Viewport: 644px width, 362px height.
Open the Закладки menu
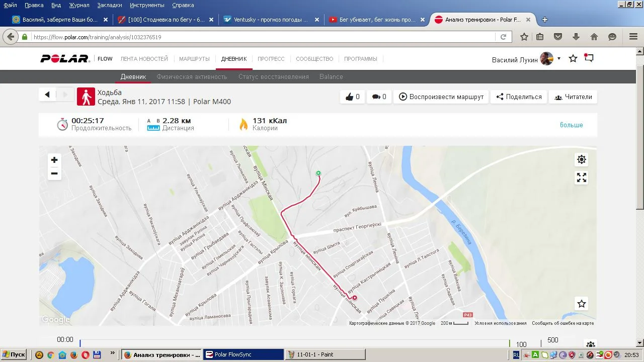[109, 5]
